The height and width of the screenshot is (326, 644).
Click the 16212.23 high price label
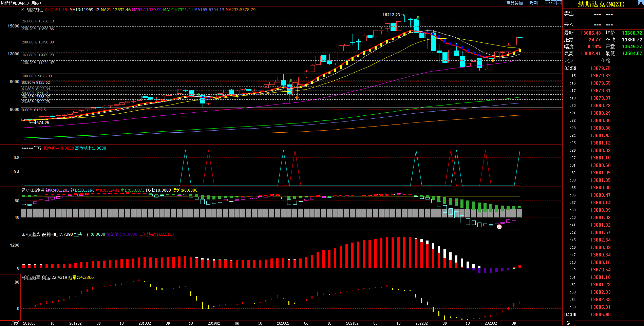pyautogui.click(x=391, y=15)
